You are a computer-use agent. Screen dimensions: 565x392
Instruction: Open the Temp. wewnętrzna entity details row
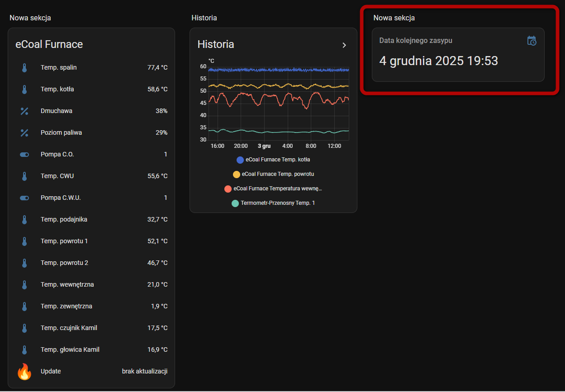pos(91,285)
